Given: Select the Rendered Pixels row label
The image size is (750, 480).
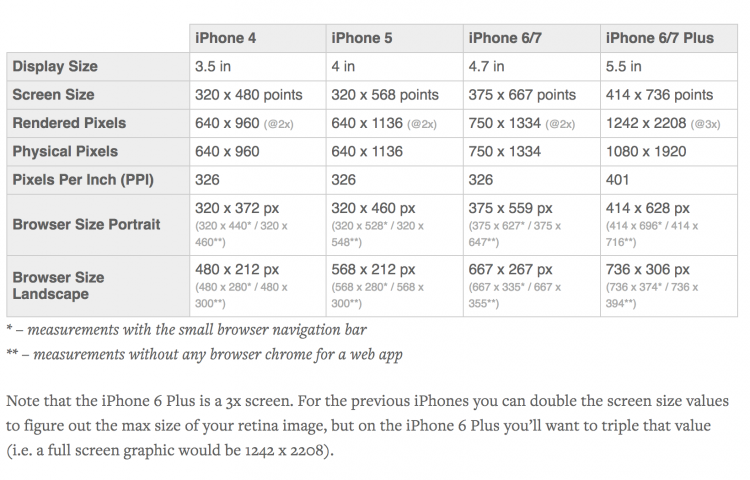Looking at the screenshot, I should coord(69,123).
